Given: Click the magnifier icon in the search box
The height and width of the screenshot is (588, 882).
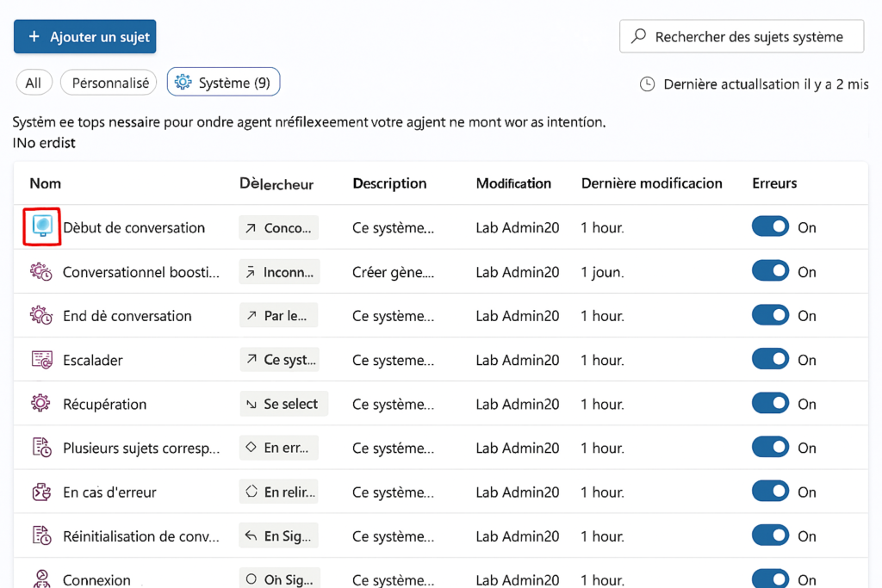Looking at the screenshot, I should point(638,36).
